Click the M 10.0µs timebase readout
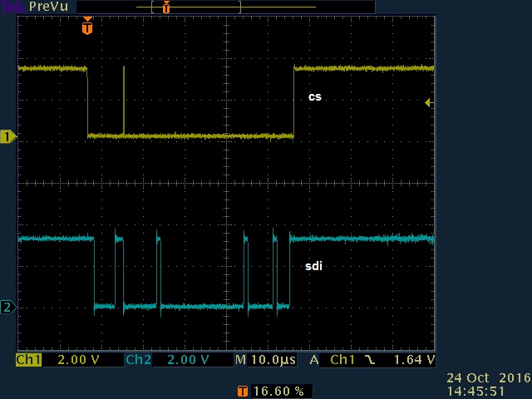This screenshot has width=532, height=399. (266, 360)
